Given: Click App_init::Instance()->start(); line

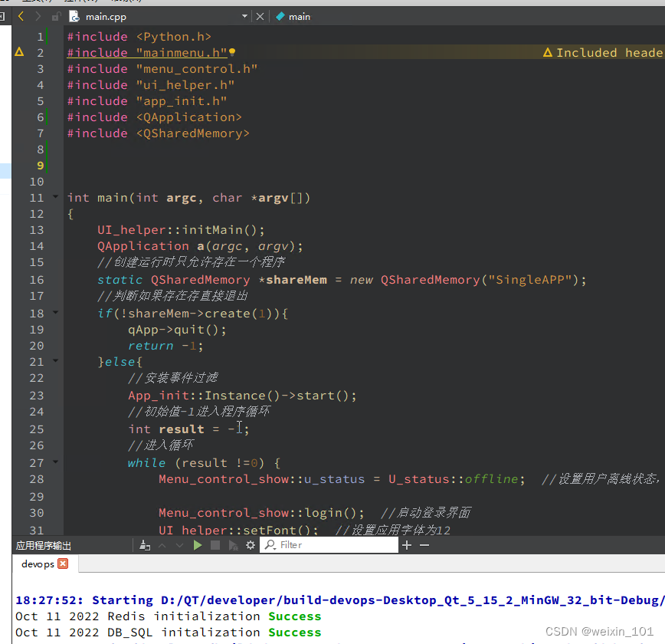Looking at the screenshot, I should point(243,396).
